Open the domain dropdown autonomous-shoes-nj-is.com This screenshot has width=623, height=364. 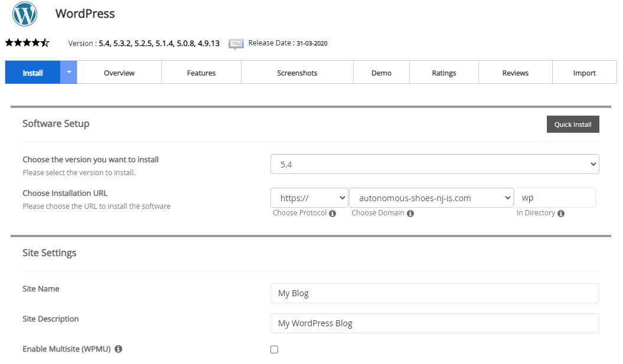coord(431,198)
